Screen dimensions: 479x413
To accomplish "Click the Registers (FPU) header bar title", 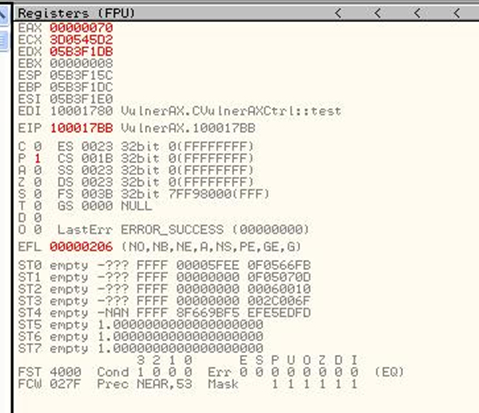I will point(76,14).
